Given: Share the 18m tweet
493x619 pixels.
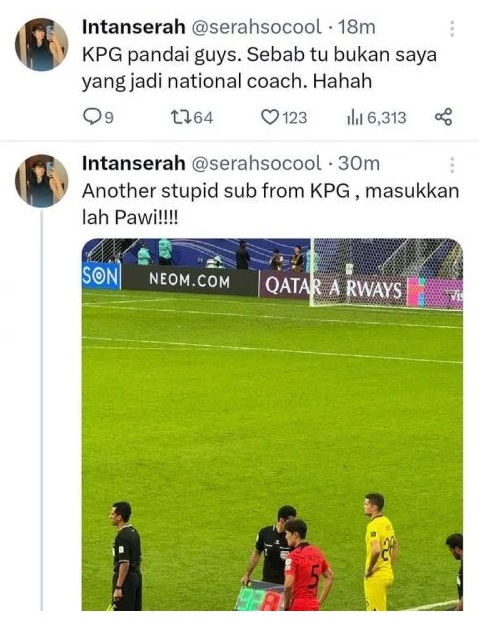Looking at the screenshot, I should pos(443,117).
